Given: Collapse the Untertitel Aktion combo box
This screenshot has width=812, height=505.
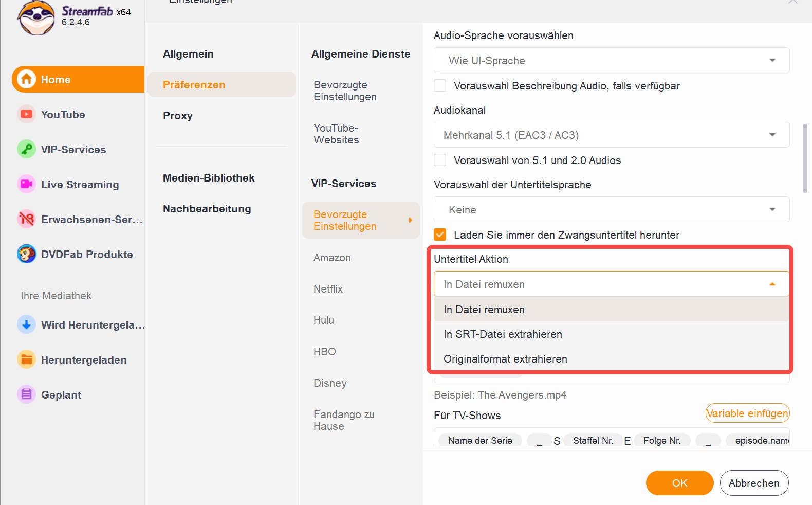Looking at the screenshot, I should [612, 284].
